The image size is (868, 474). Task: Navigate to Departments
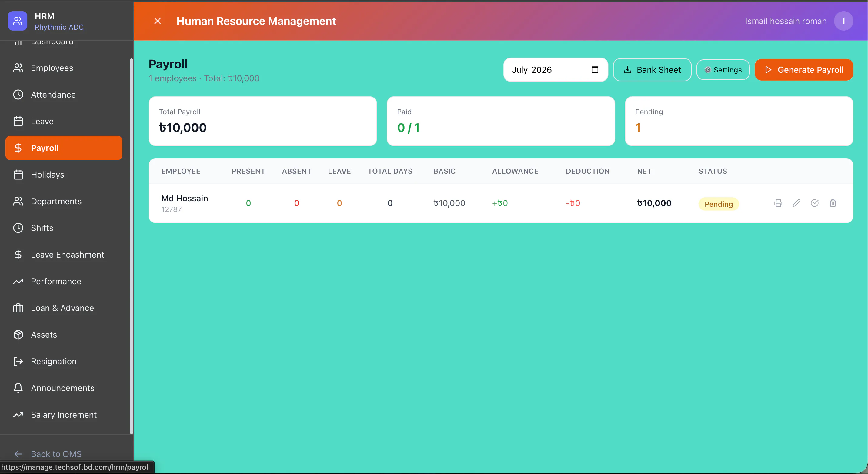coord(64,201)
